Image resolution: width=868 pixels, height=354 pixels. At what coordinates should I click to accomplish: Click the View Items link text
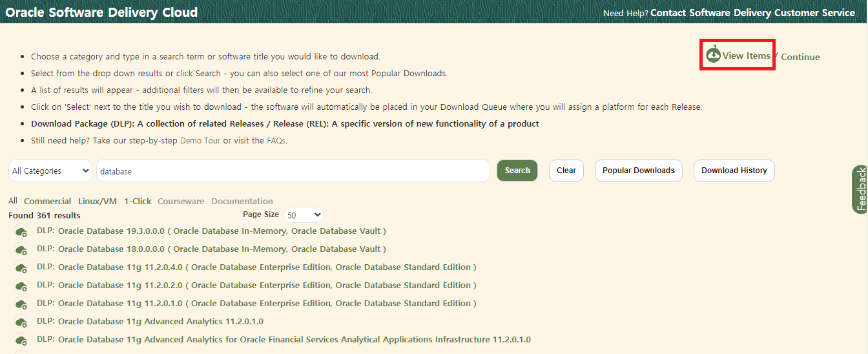pos(747,56)
